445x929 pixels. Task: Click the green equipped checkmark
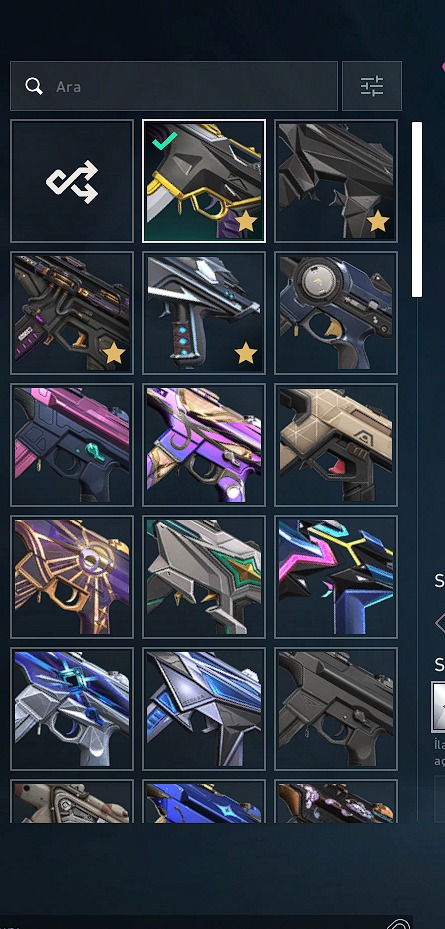click(164, 141)
